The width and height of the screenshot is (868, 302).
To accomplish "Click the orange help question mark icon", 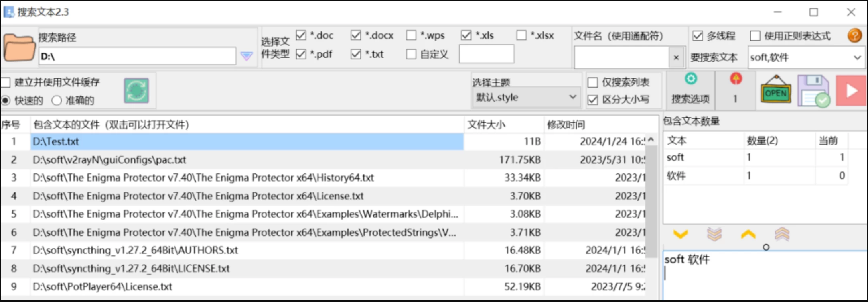I will pos(854,36).
